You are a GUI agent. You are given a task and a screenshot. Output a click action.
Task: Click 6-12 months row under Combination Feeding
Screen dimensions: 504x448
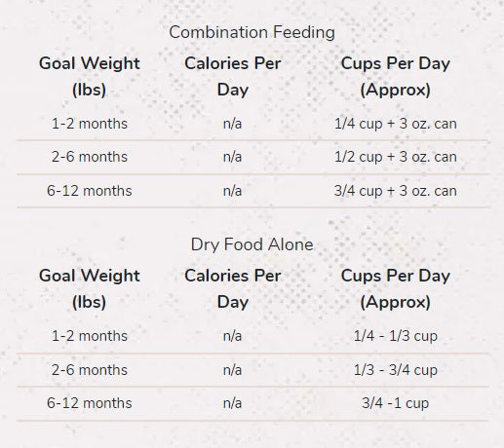click(252, 191)
